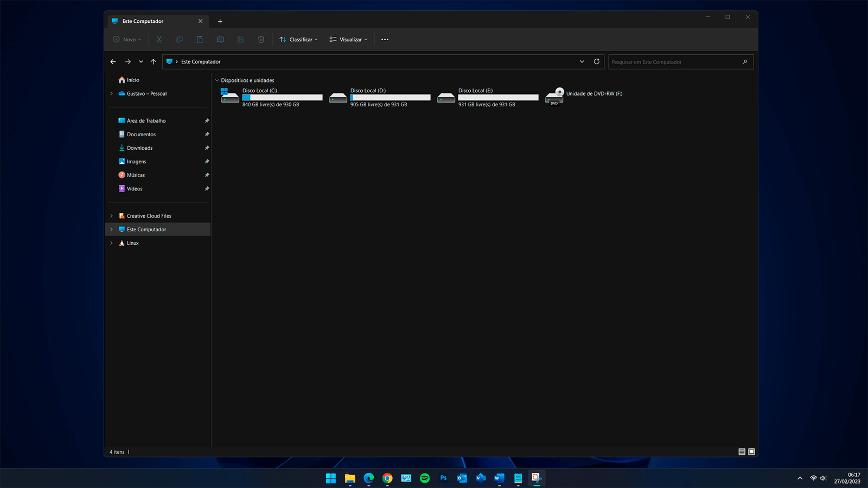Click the Cut scissors icon in toolbar
Screen dimensions: 868x488
point(159,40)
